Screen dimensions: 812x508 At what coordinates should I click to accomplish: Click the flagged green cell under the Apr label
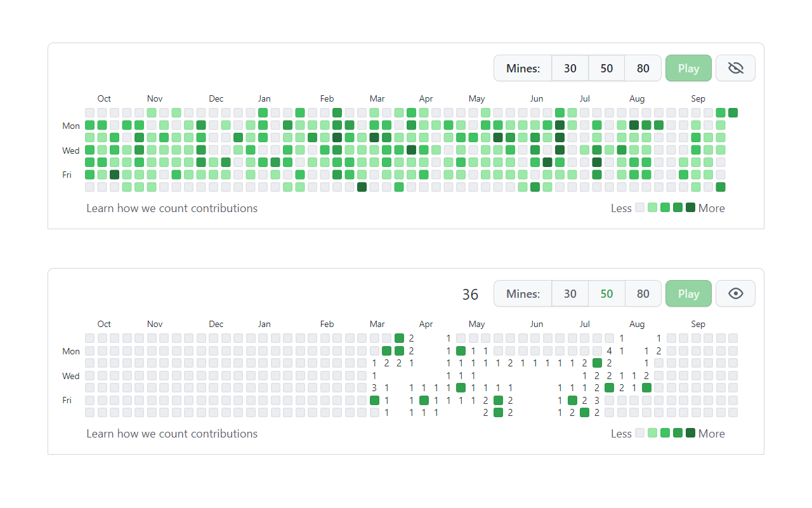coord(424,400)
